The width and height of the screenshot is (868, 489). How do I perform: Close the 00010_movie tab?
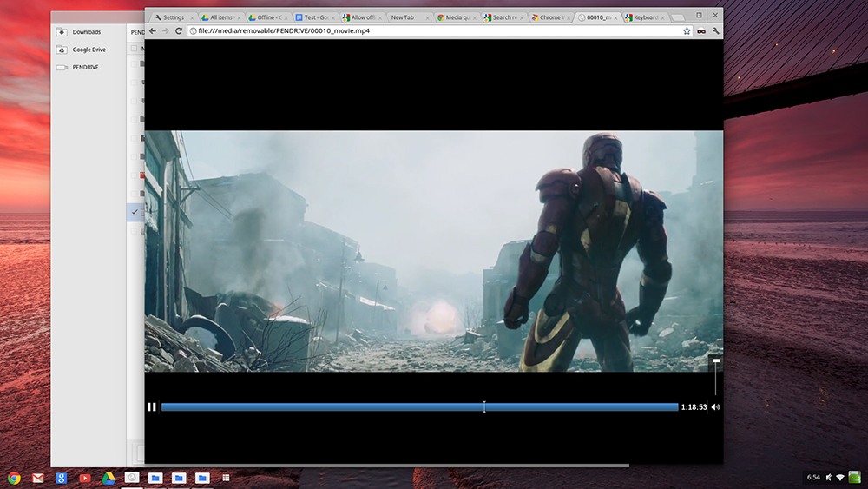pos(615,17)
